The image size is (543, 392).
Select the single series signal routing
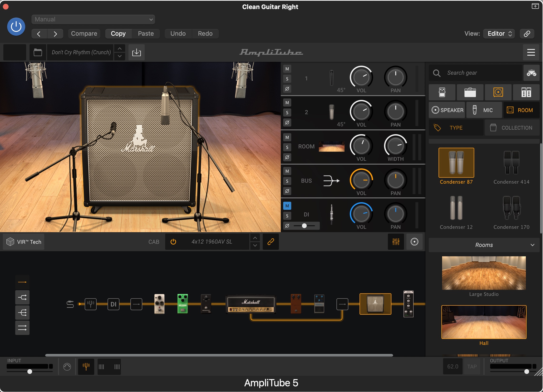(x=22, y=282)
